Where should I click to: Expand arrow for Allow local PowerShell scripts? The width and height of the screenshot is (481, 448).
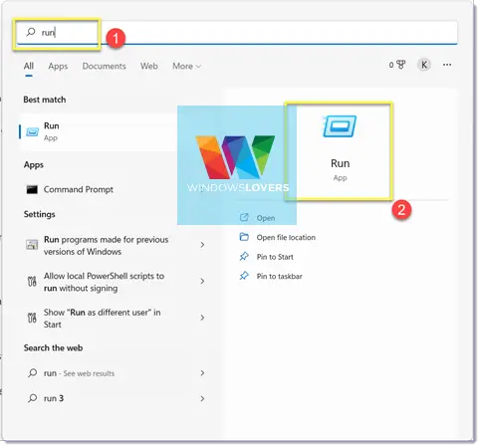click(202, 282)
